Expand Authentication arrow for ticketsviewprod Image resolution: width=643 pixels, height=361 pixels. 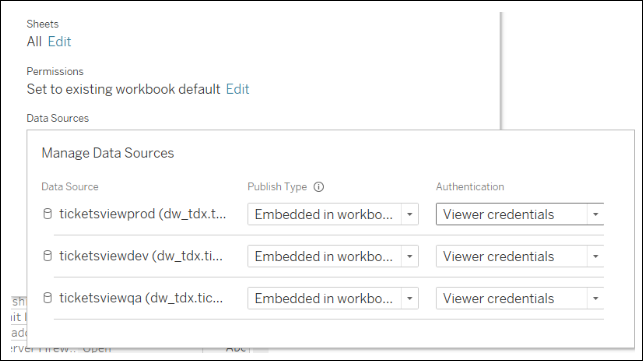point(595,214)
